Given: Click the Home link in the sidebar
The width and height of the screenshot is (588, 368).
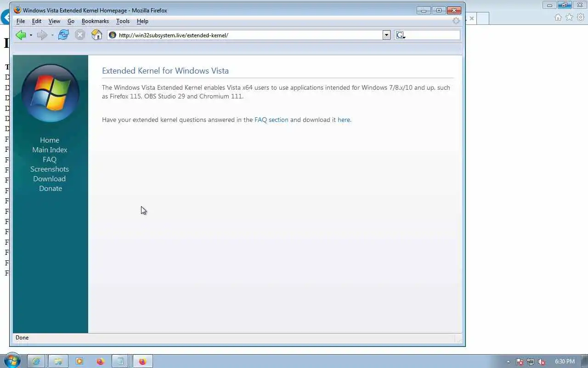Looking at the screenshot, I should pos(50,140).
